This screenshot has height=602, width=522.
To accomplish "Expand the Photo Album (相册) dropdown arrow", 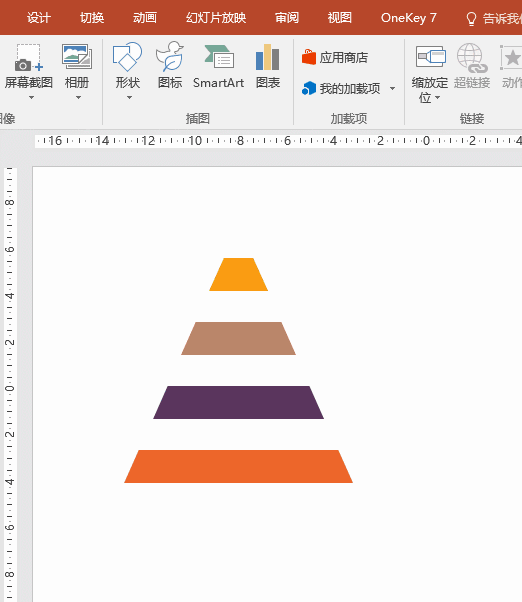I will point(78,98).
